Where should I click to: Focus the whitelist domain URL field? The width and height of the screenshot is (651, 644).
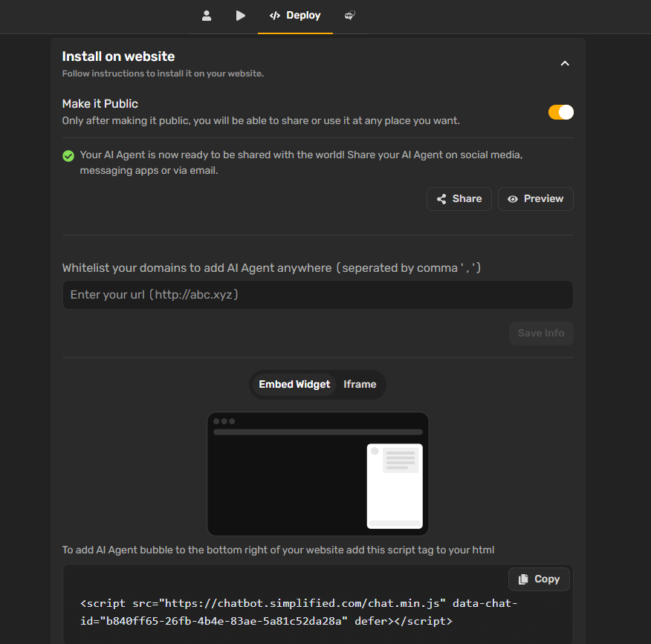point(317,295)
